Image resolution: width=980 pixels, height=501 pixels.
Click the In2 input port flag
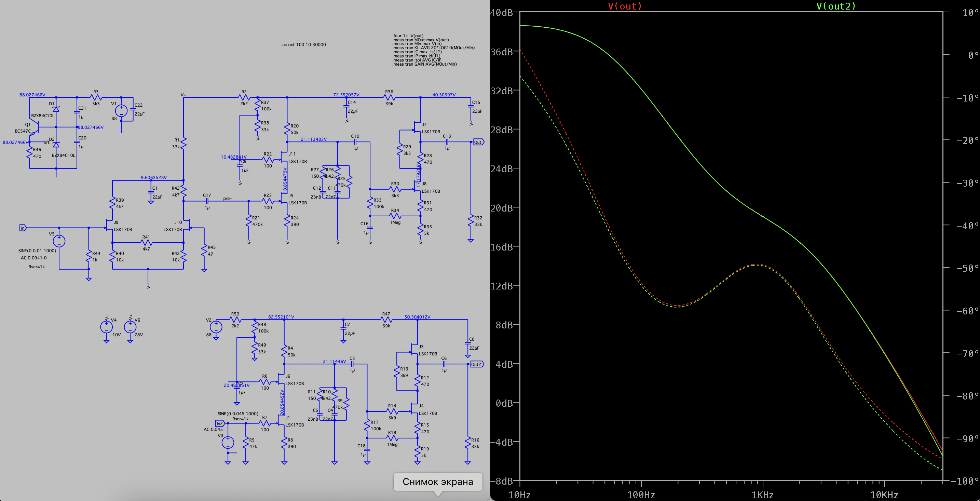[220, 423]
